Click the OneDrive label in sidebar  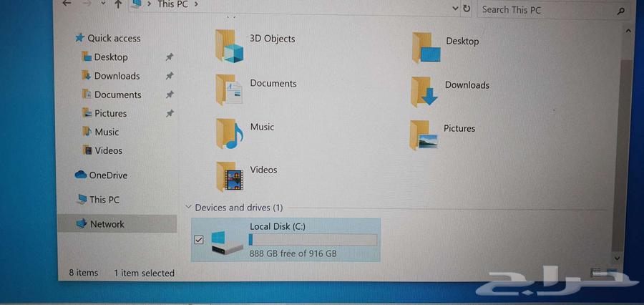[109, 175]
